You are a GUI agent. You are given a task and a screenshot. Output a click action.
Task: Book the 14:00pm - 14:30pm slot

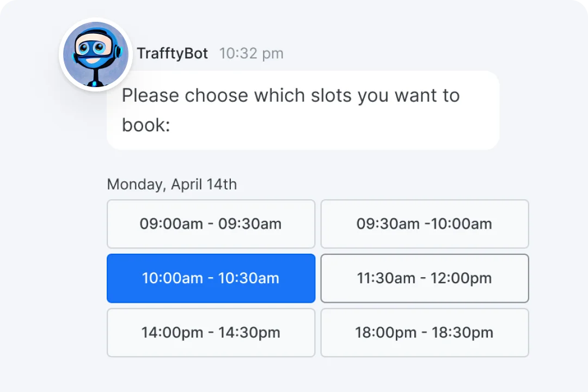(211, 333)
